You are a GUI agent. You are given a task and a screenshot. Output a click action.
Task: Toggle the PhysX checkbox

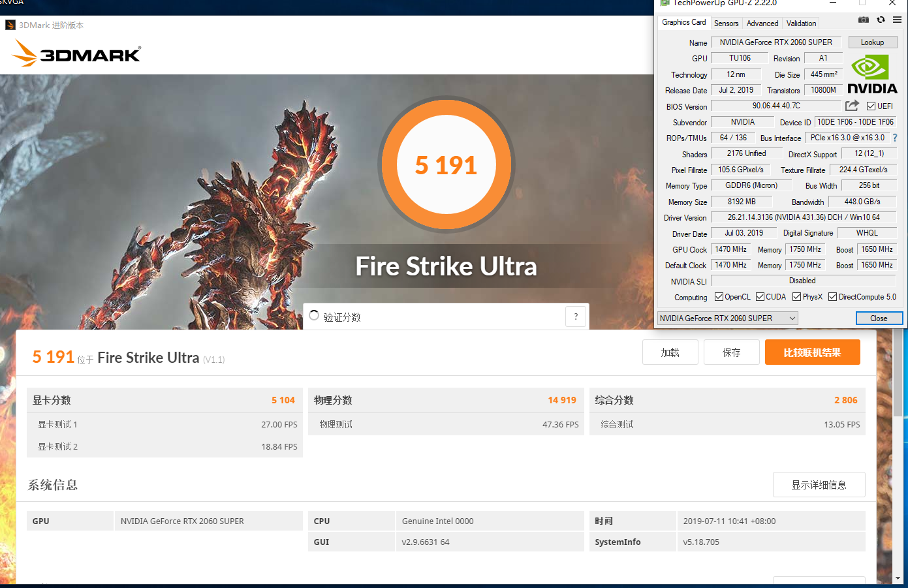796,297
